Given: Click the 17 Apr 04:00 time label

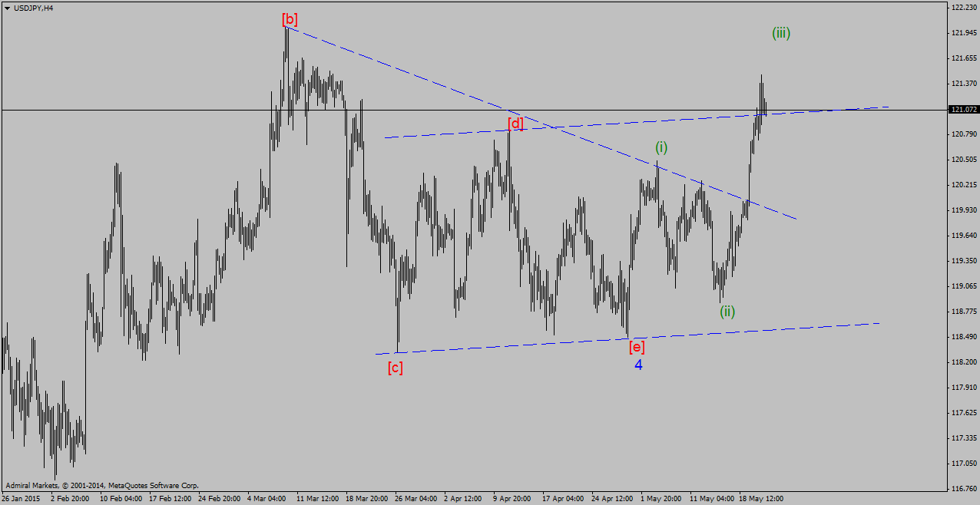Looking at the screenshot, I should (562, 498).
